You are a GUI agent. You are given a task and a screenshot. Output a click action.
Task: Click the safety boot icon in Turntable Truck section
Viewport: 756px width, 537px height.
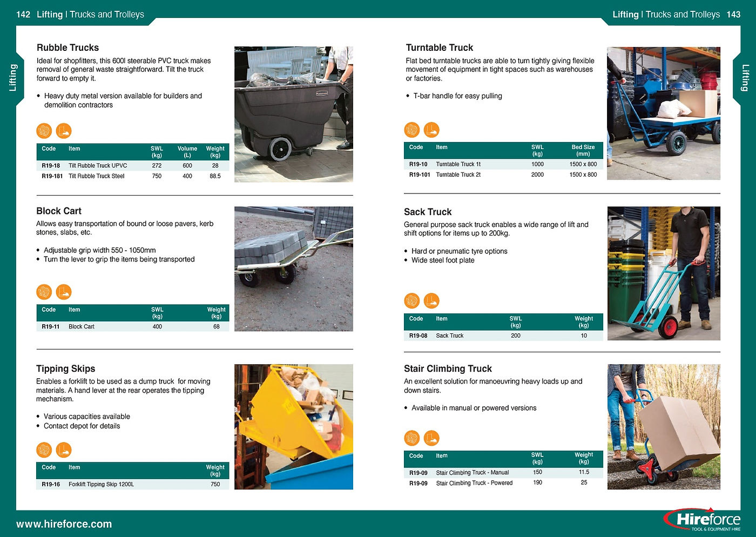431,130
